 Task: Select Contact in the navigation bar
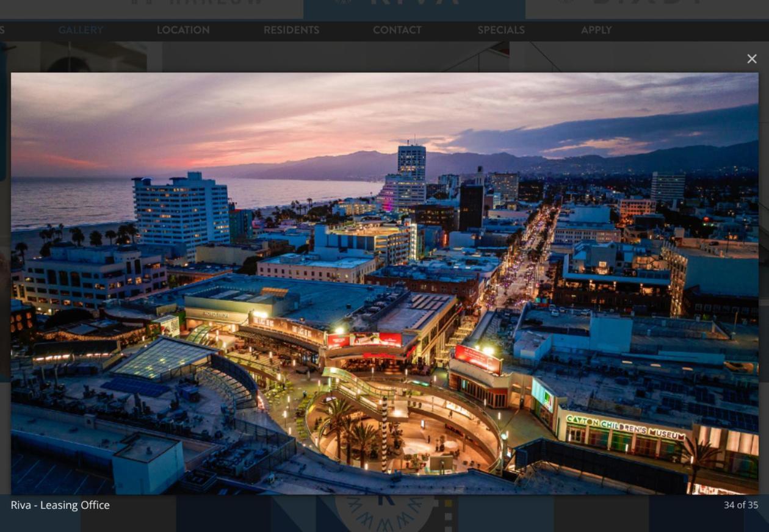397,30
